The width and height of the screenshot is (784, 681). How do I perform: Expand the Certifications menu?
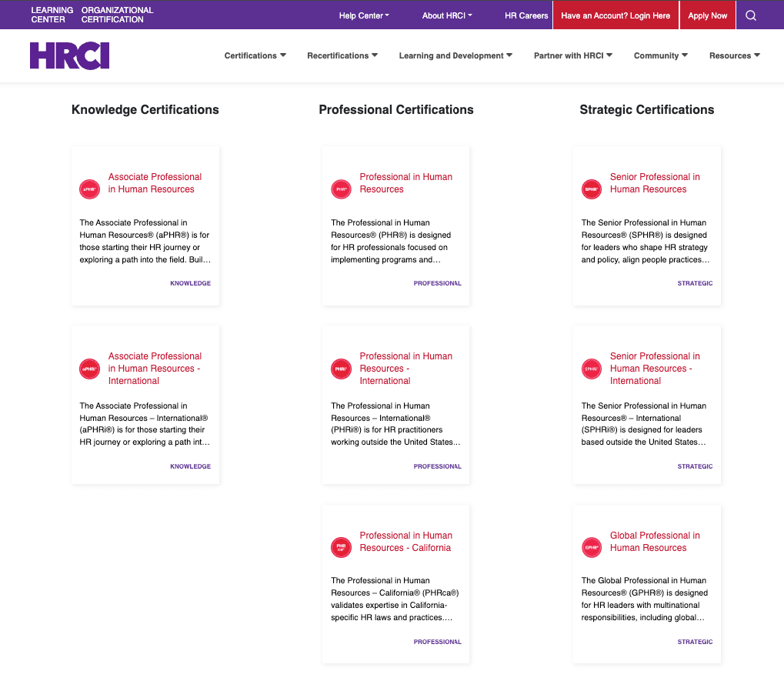click(255, 55)
